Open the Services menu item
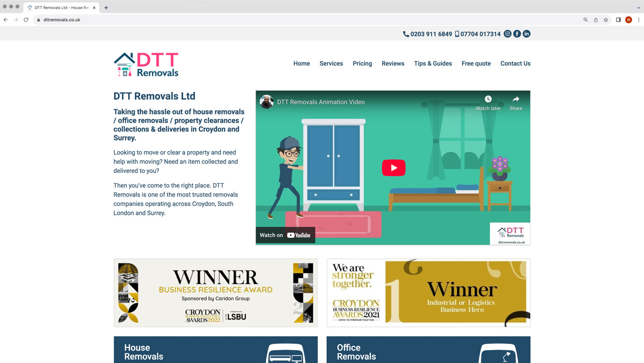Image resolution: width=644 pixels, height=363 pixels. click(331, 63)
